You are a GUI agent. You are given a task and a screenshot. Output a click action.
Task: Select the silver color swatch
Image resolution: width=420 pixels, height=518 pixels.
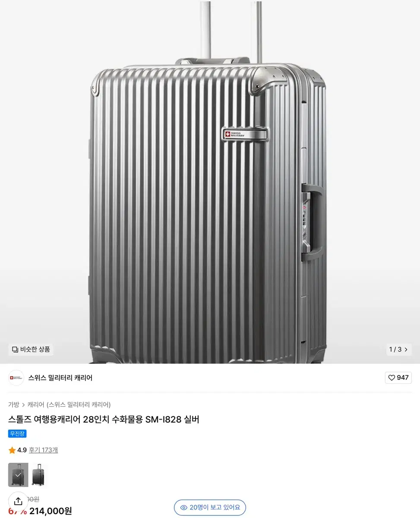(18, 475)
